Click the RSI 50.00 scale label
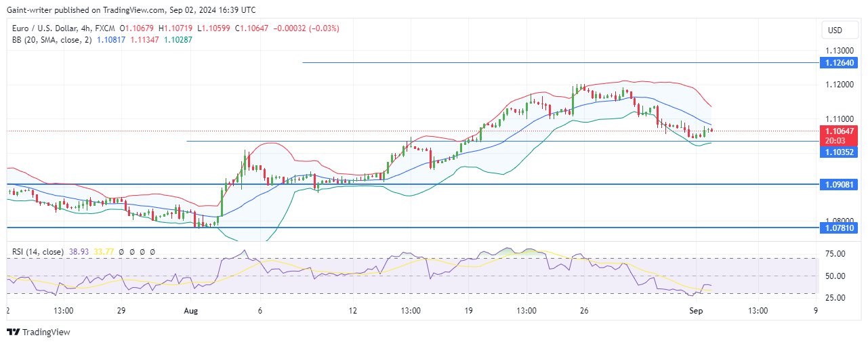The height and width of the screenshot is (344, 868). tap(835, 276)
